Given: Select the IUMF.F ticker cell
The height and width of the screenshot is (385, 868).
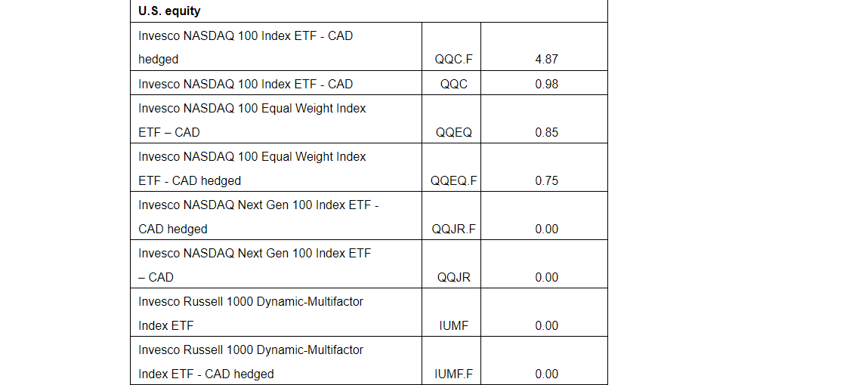Looking at the screenshot, I should pos(454,374).
